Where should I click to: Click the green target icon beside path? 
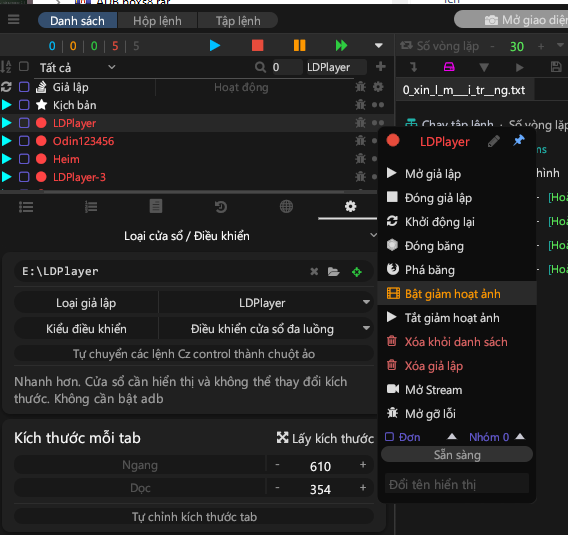click(x=356, y=272)
